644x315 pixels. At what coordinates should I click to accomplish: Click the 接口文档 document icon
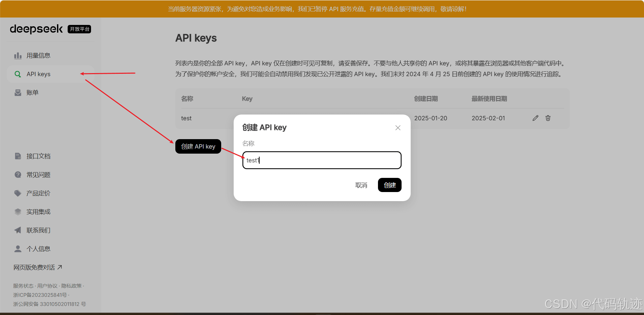(x=18, y=156)
